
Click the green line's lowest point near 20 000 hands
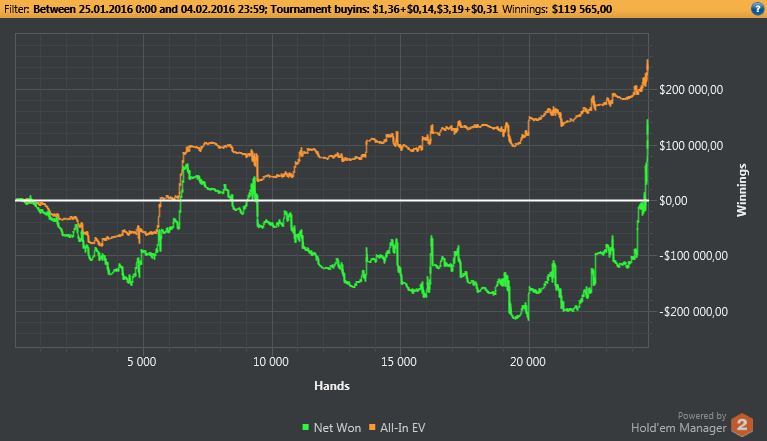tap(528, 320)
